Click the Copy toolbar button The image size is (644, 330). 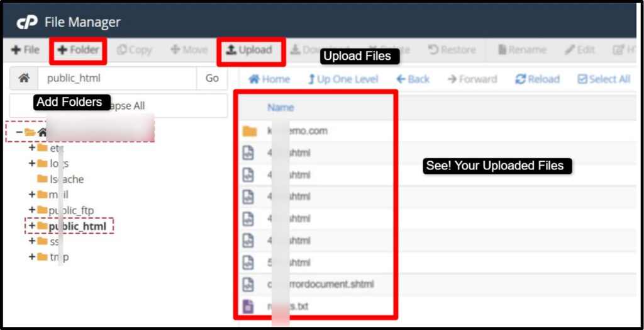click(135, 50)
